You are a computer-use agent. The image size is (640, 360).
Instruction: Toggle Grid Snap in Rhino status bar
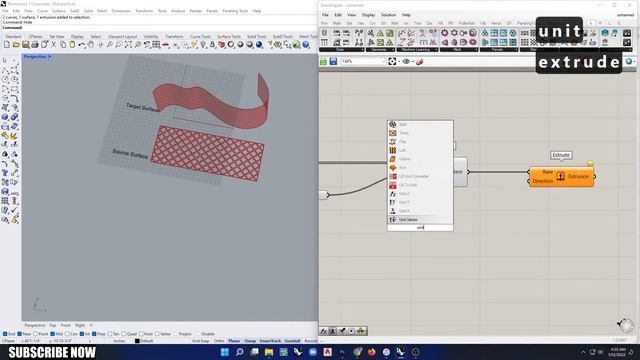[x=200, y=341]
